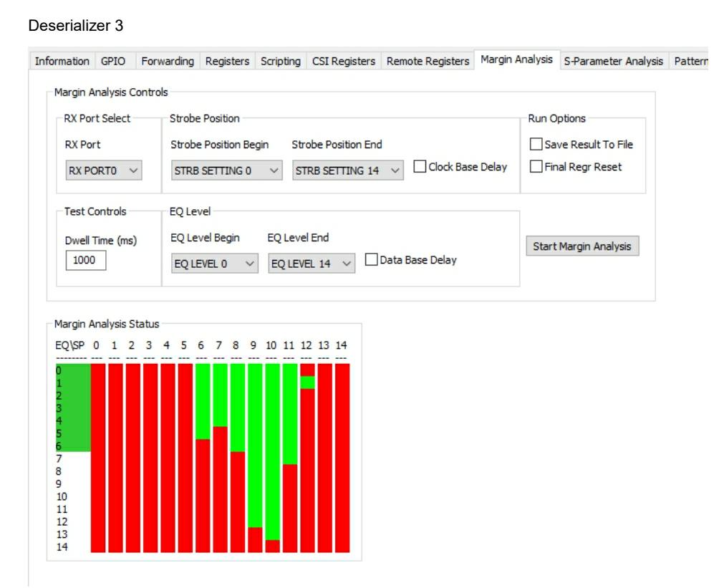719x588 pixels.
Task: Click strobe position 7 result bar
Action: pos(221,458)
